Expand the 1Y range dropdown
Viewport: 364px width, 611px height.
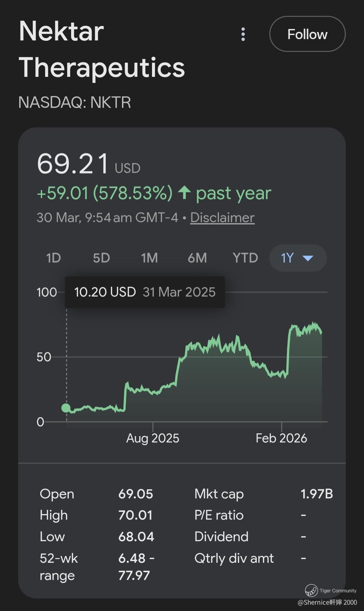pyautogui.click(x=298, y=258)
